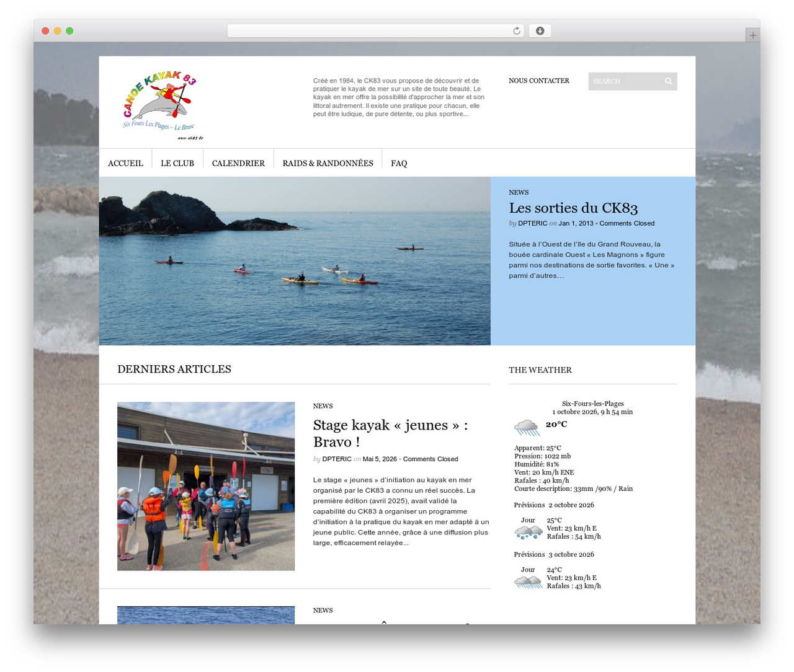
Task: Open the browser downloads button
Action: [x=540, y=31]
